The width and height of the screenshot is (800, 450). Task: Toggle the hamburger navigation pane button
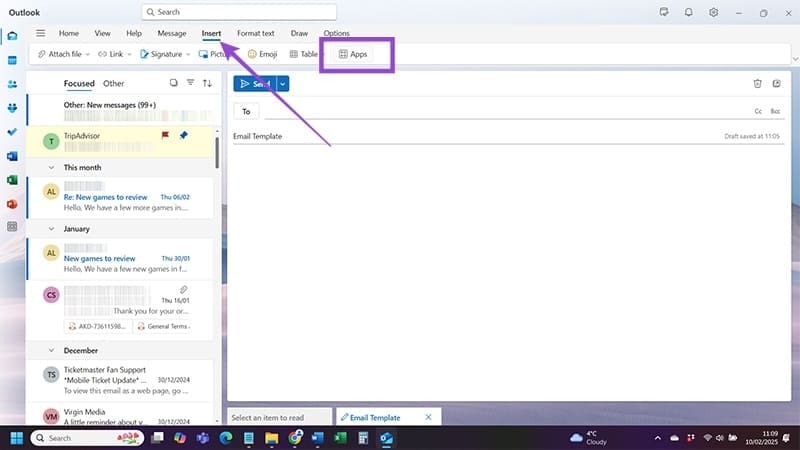pos(40,33)
